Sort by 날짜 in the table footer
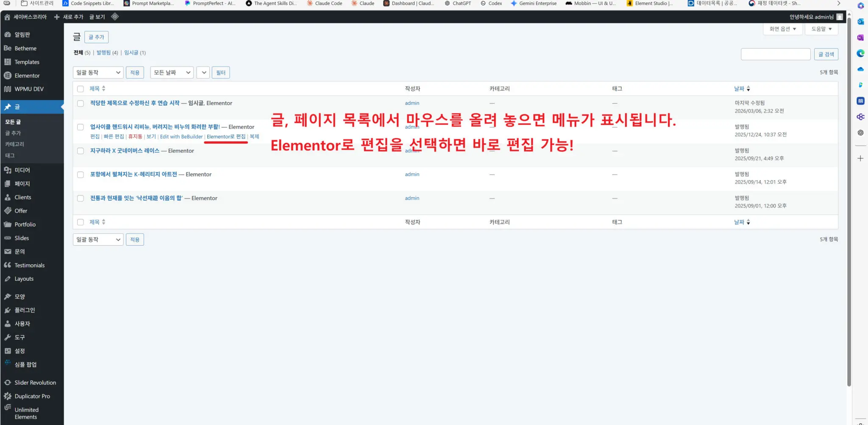 click(x=742, y=222)
